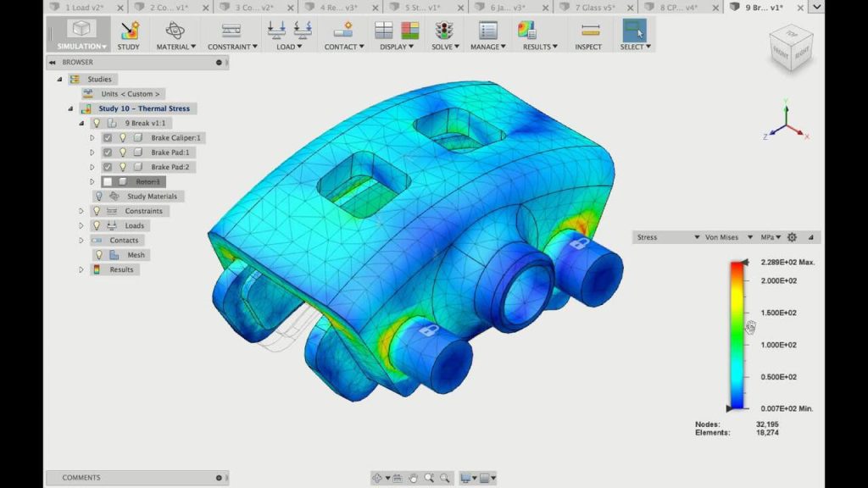Click Study 10 – Thermal Stress
868x488 pixels.
(x=144, y=108)
